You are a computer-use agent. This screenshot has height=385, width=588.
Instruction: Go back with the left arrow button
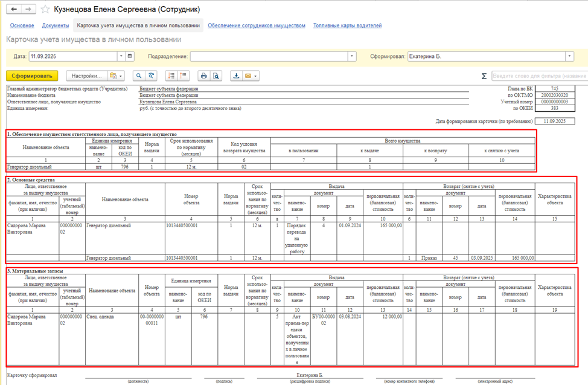(x=14, y=10)
